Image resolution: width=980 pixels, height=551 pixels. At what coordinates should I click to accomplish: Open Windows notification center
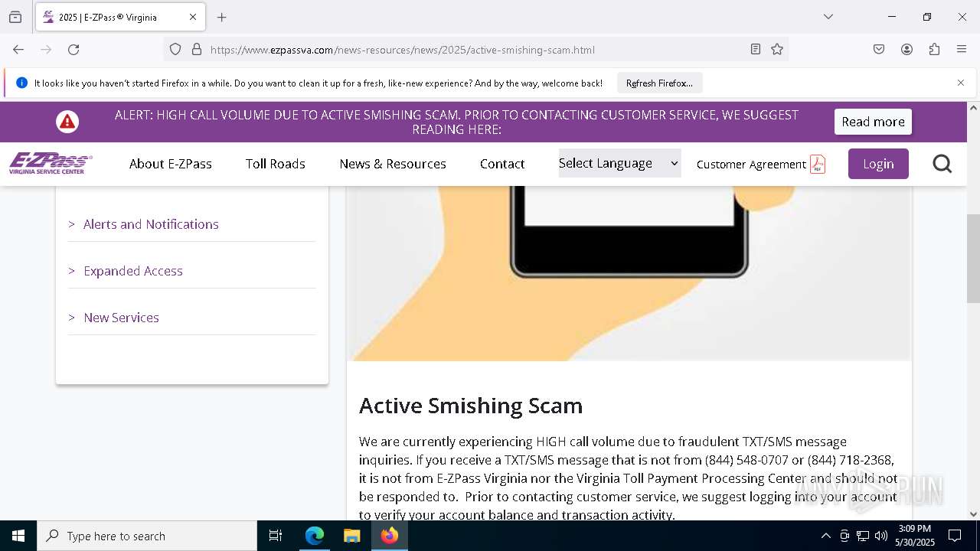955,536
